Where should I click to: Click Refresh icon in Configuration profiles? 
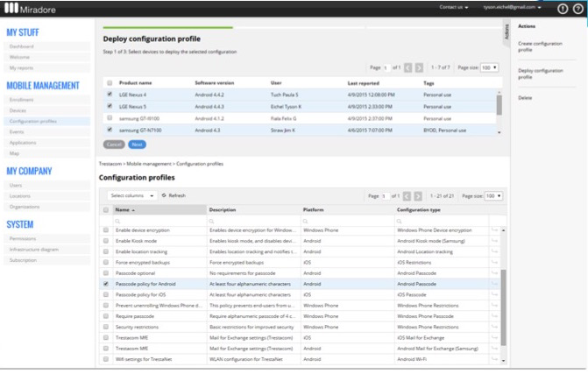(164, 195)
